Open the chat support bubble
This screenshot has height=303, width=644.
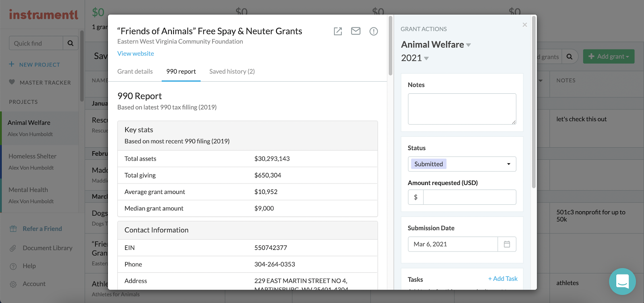point(622,281)
